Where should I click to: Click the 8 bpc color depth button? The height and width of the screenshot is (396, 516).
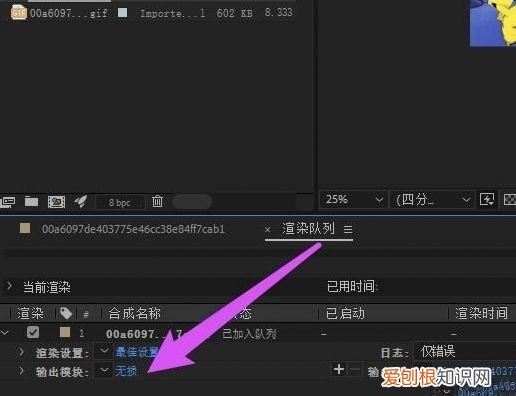[x=120, y=202]
